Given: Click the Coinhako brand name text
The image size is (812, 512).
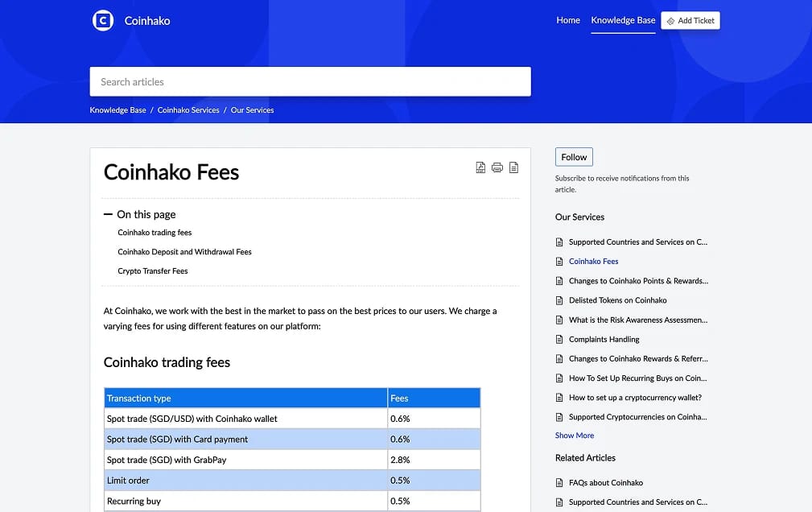Looking at the screenshot, I should click(147, 21).
